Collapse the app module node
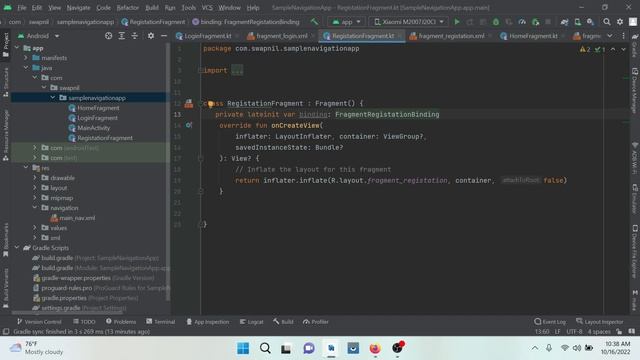This screenshot has height=360, width=640. [x=17, y=48]
